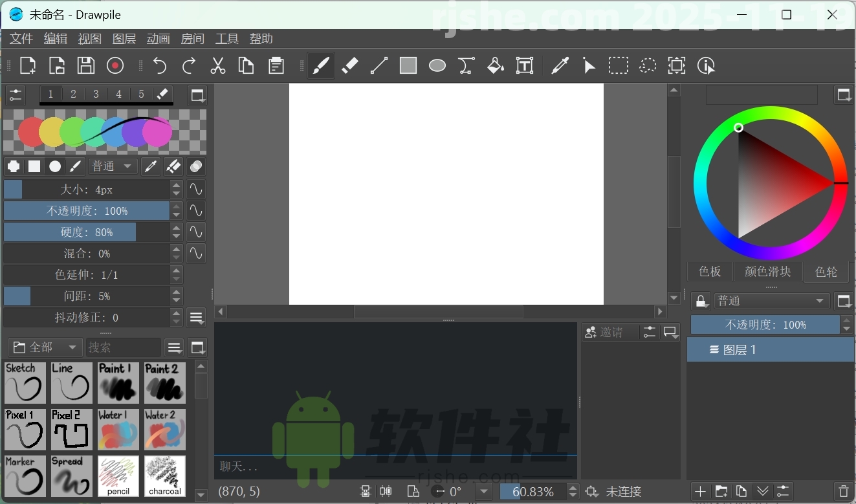
Task: Select the Color Picker tool
Action: click(560, 65)
